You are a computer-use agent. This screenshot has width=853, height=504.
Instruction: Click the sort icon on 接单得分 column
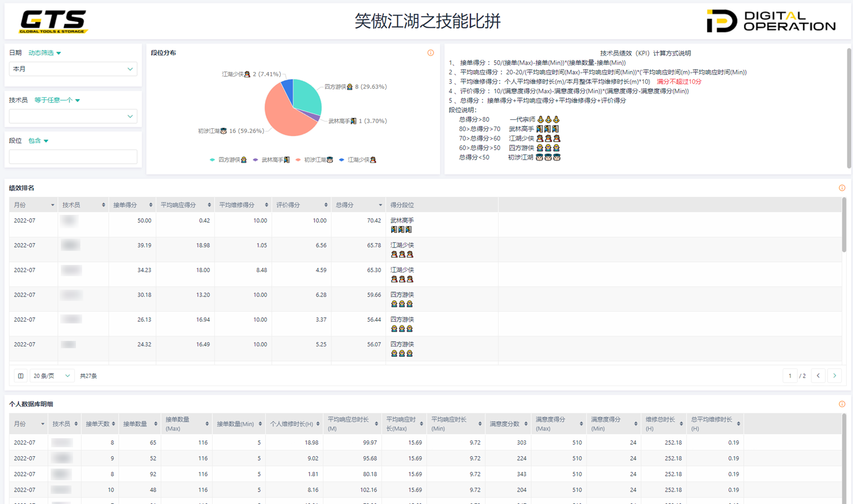point(150,205)
